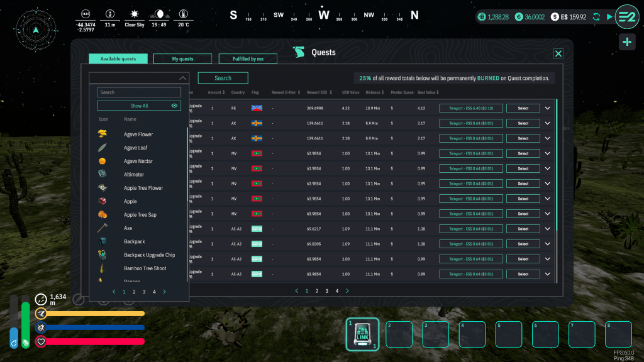Click the altitude 11 m icon
Screen dimensions: 644x362
(x=109, y=14)
